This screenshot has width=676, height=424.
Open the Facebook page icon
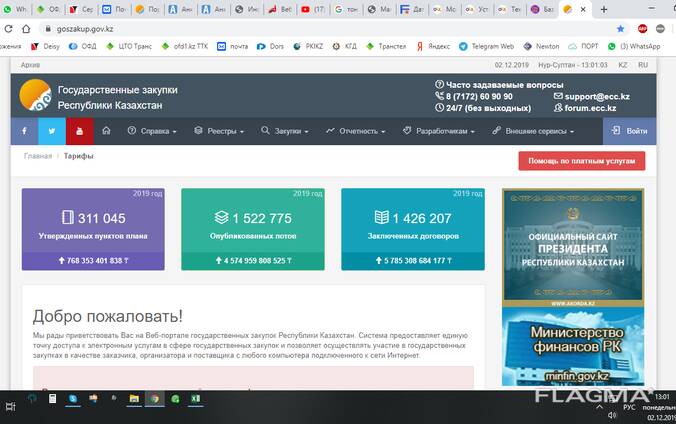(x=24, y=131)
